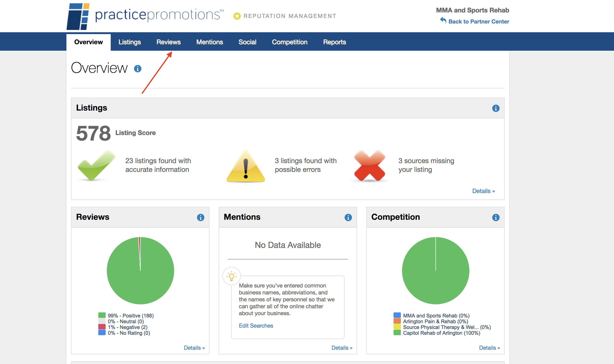Screen dimensions: 614x364
Task: Click the blue MMA and Sports Rehab swatch
Action: pyautogui.click(x=397, y=315)
